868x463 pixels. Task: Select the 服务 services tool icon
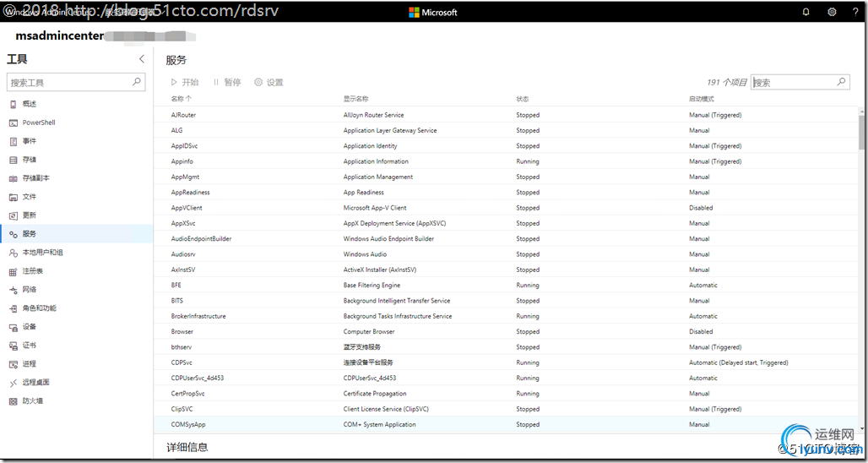click(14, 234)
